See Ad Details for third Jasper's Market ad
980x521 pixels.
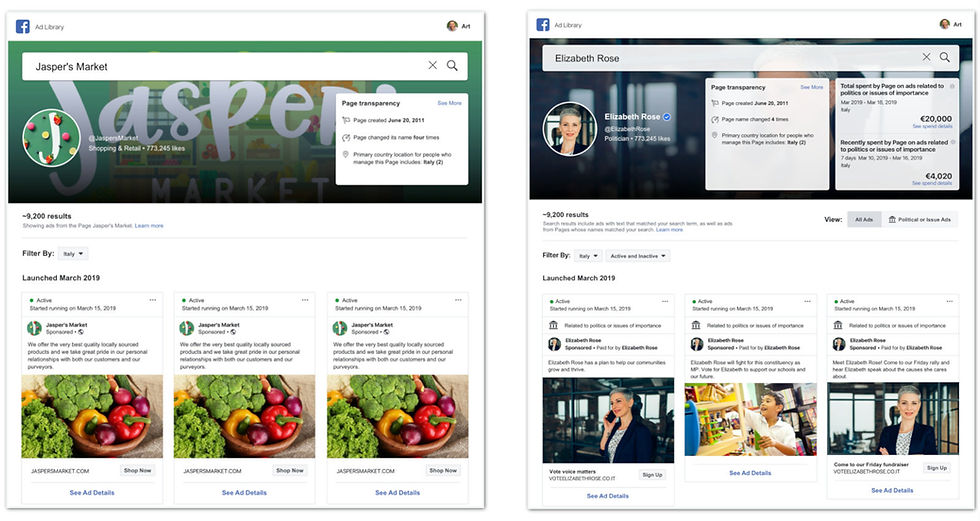[398, 493]
